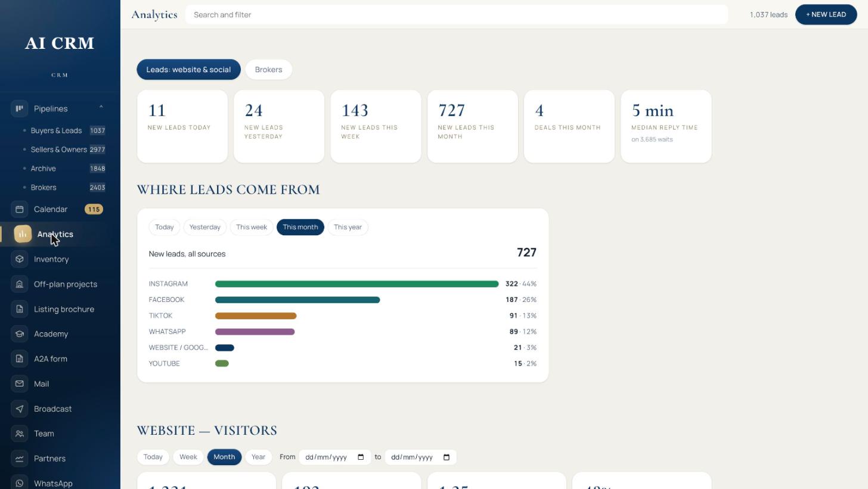Click the Calendar 115 badge

click(94, 209)
